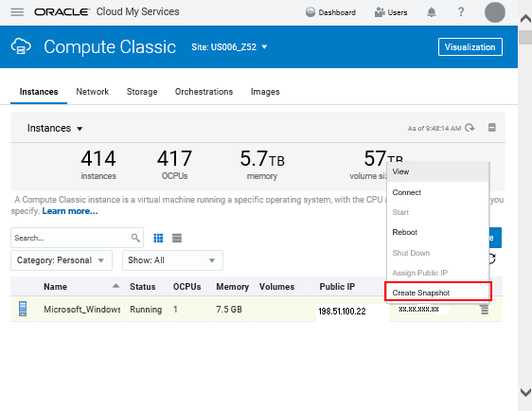Refresh the instances summary timestamp

(x=470, y=128)
